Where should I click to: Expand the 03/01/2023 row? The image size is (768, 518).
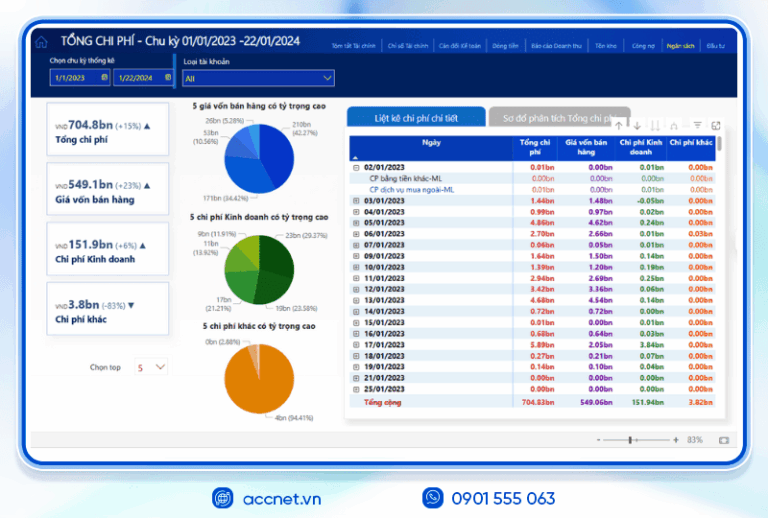click(356, 201)
